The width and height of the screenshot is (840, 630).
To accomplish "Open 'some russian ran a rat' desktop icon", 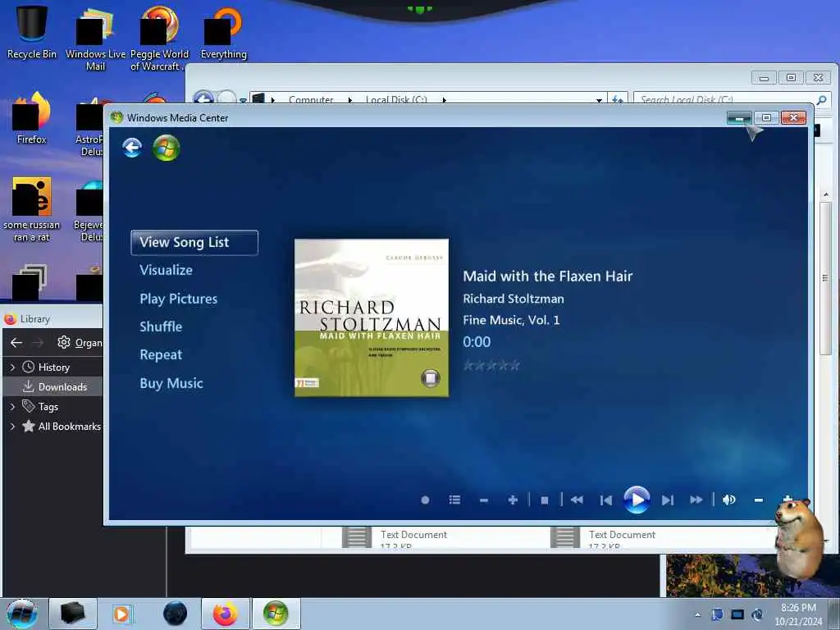I will [32, 209].
